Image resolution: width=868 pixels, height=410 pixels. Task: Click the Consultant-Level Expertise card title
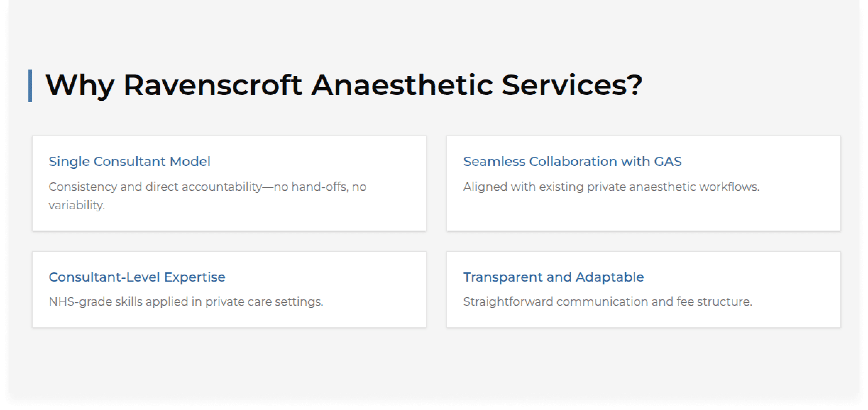point(137,277)
